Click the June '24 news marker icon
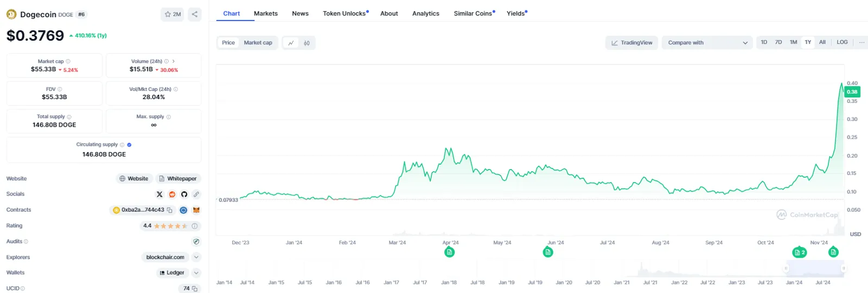 click(548, 252)
